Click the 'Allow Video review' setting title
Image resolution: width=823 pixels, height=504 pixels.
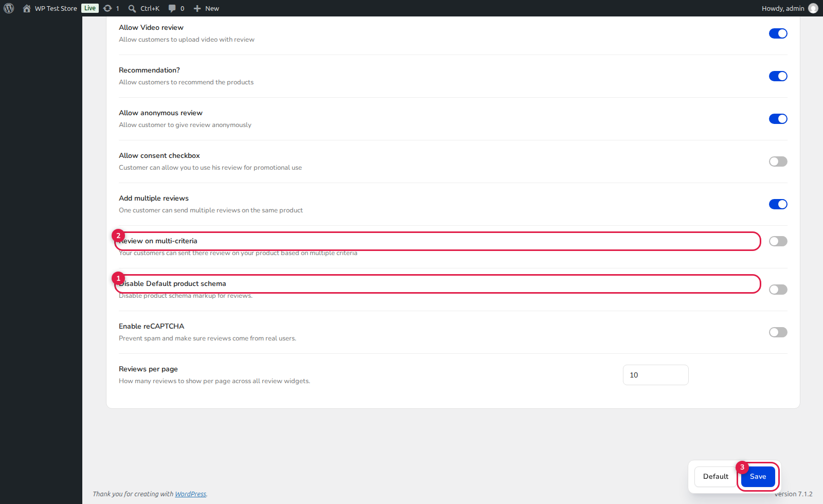[151, 28]
